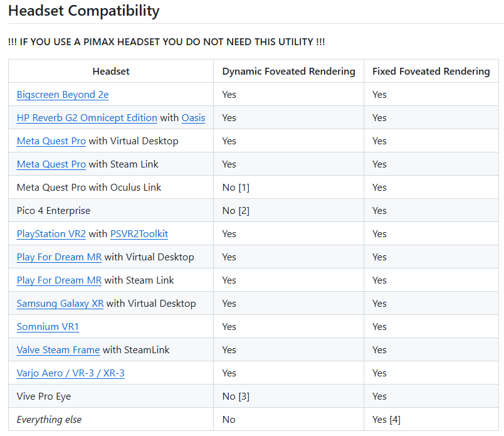Open the PSVR2Toolkit link
Viewport: 504px width, 436px height.
139,233
